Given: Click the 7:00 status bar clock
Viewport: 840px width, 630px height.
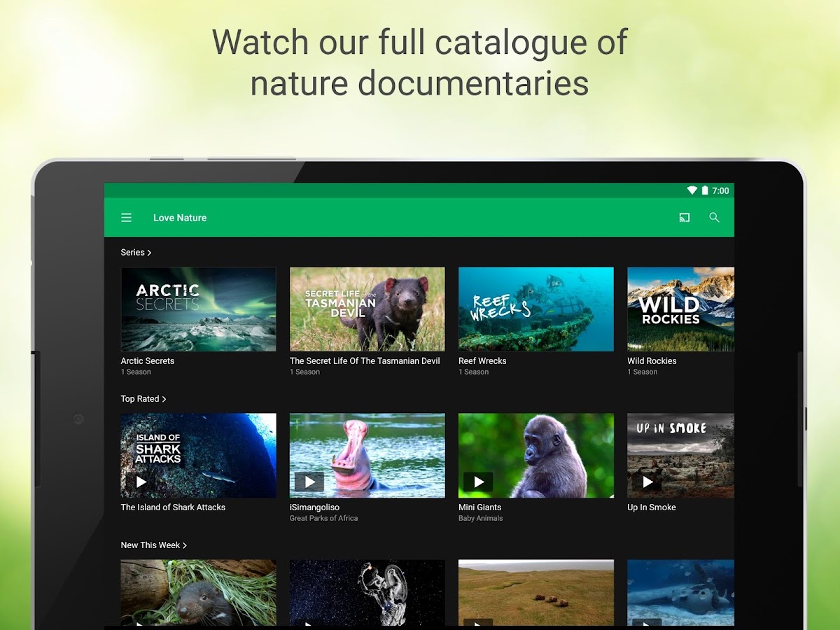Looking at the screenshot, I should click(x=720, y=190).
